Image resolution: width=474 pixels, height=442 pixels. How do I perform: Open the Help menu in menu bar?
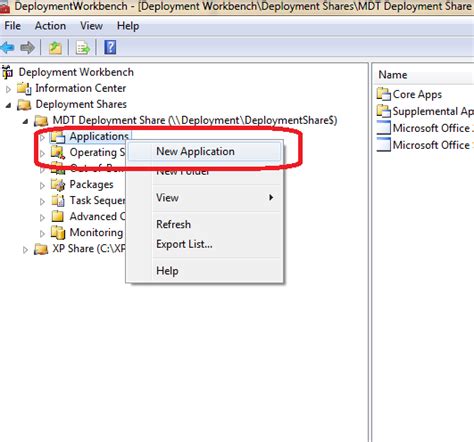tap(128, 26)
